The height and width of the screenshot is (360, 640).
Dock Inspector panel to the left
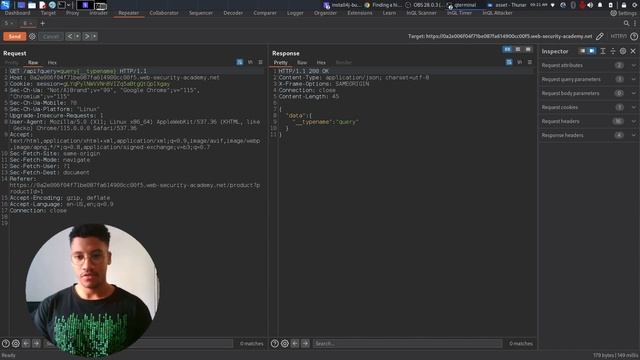582,51
